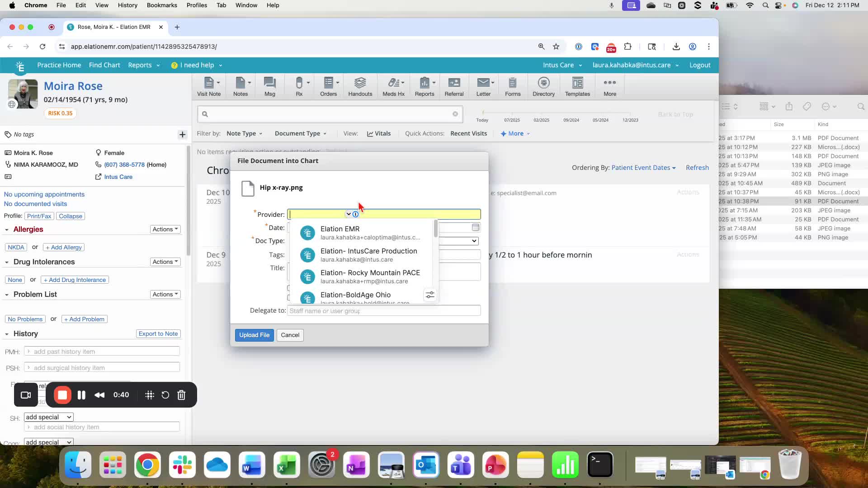Stop the screen recording
Image resolution: width=868 pixels, height=488 pixels.
[62, 395]
